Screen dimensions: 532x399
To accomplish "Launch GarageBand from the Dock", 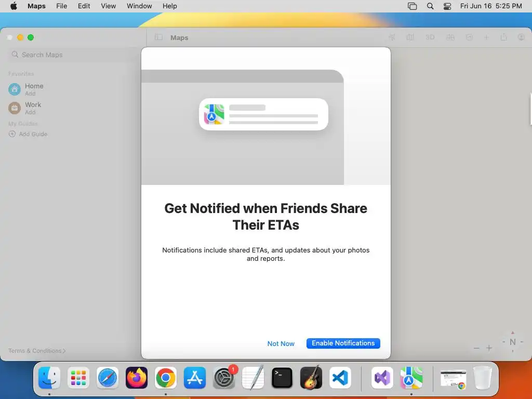I will pyautogui.click(x=311, y=378).
